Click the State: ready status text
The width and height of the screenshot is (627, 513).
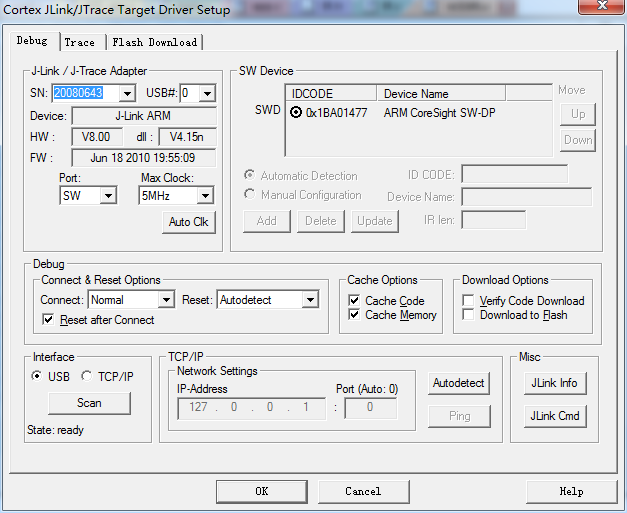56,430
